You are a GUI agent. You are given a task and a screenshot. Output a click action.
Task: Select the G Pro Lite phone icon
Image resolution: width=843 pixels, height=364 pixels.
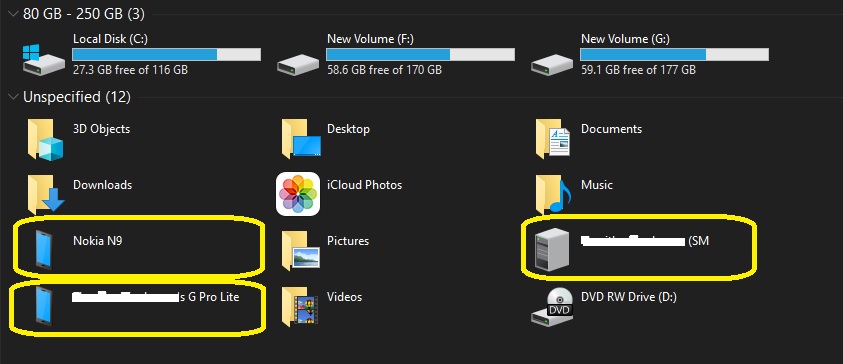pos(44,306)
